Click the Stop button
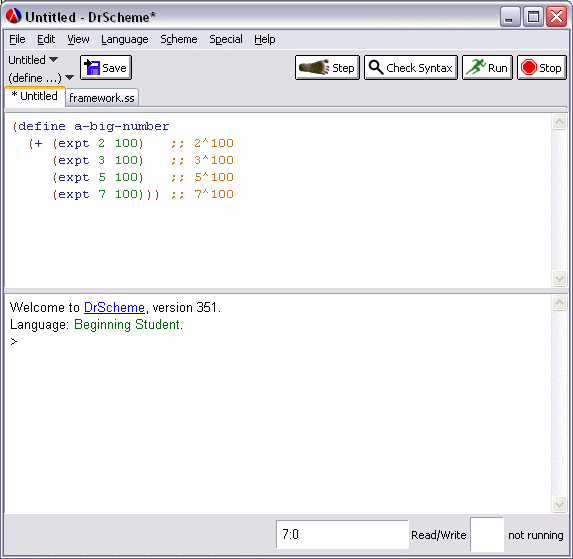The image size is (573, 559). (x=542, y=68)
